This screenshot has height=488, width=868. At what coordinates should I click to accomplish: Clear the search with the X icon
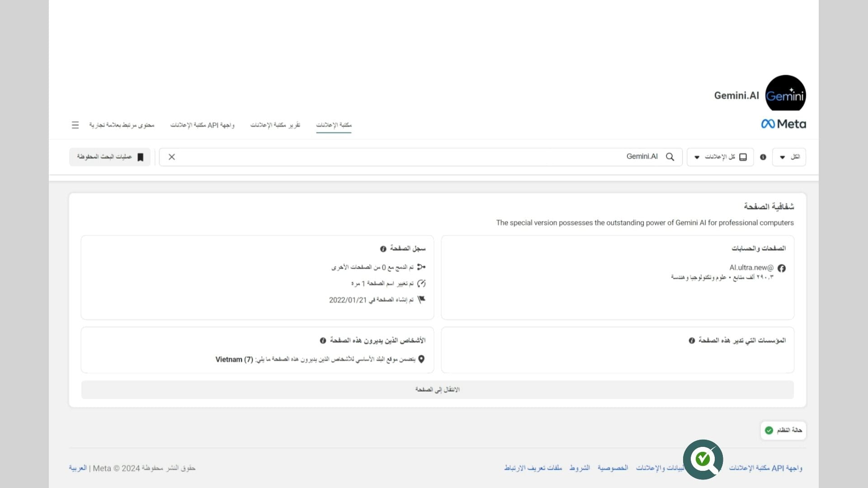coord(172,157)
